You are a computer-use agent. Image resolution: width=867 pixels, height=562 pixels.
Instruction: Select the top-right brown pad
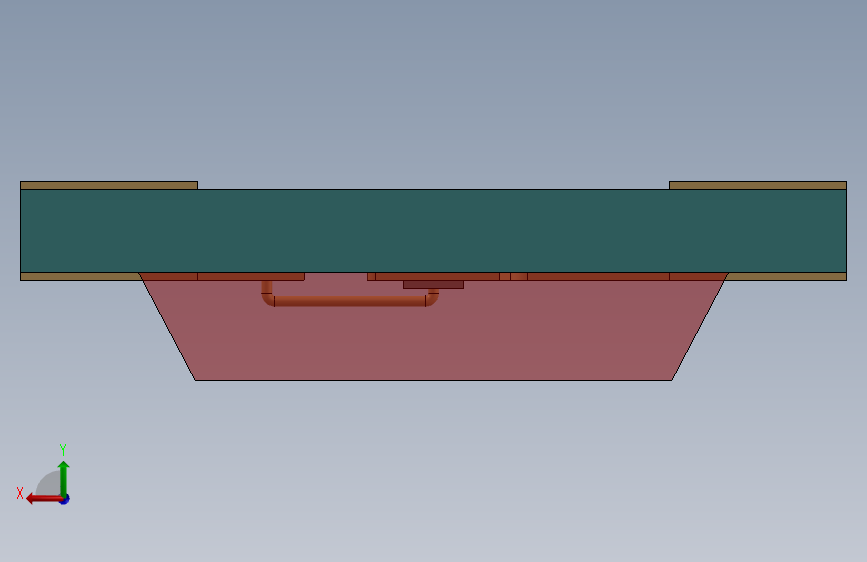click(x=758, y=185)
